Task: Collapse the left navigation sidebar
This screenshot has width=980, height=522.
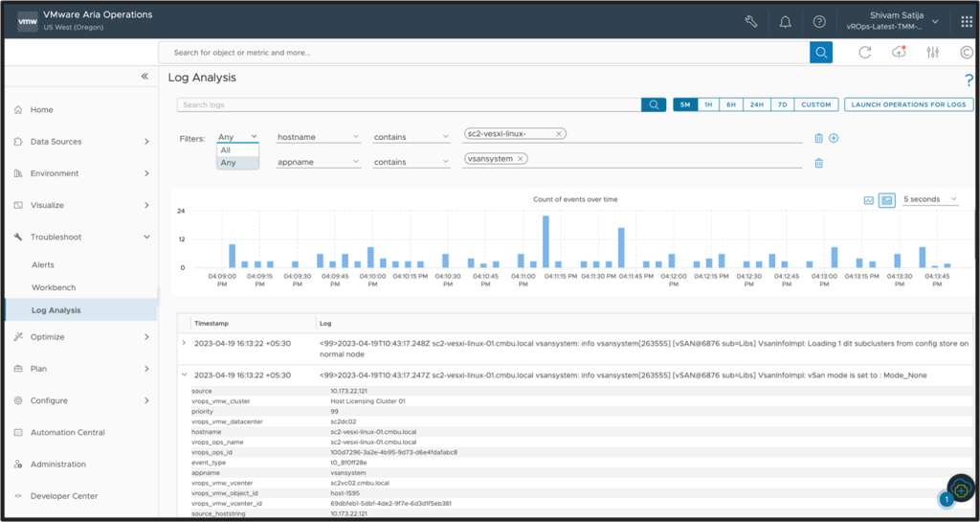Action: (x=145, y=77)
